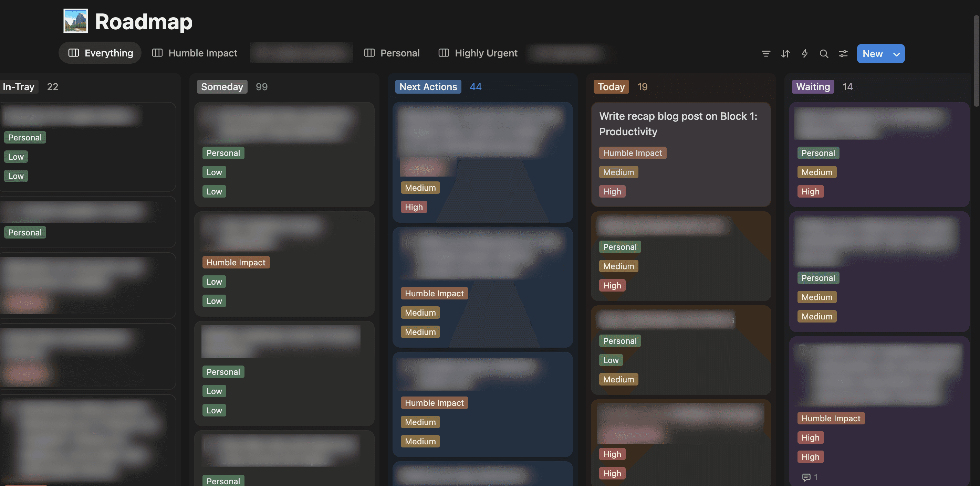Click the sort arrows icon
The image size is (980, 486).
pos(785,54)
